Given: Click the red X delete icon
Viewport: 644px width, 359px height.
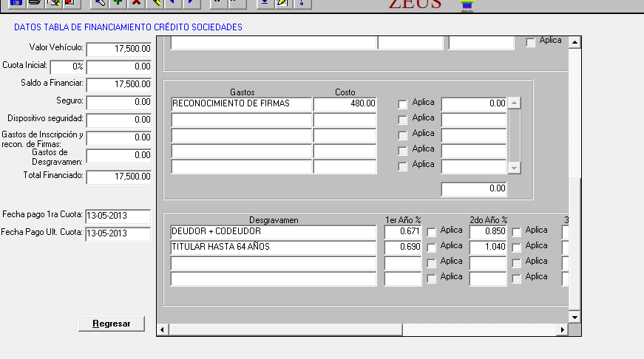Looking at the screenshot, I should click(x=136, y=3).
